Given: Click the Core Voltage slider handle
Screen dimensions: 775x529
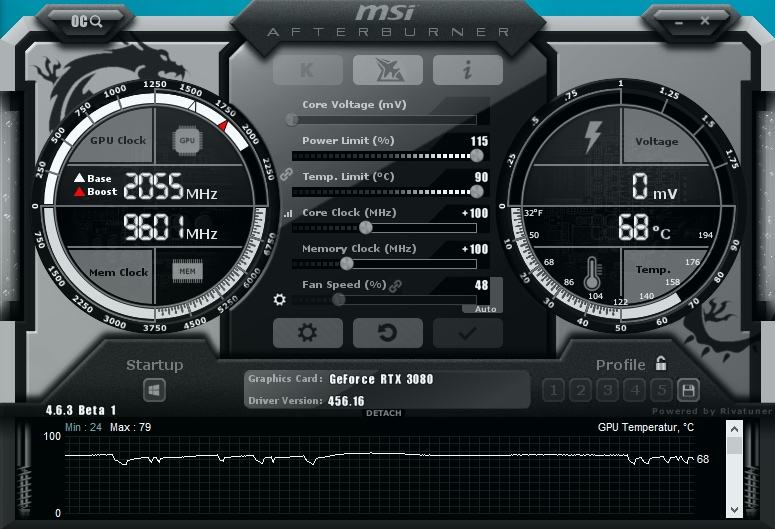Looking at the screenshot, I should point(292,119).
